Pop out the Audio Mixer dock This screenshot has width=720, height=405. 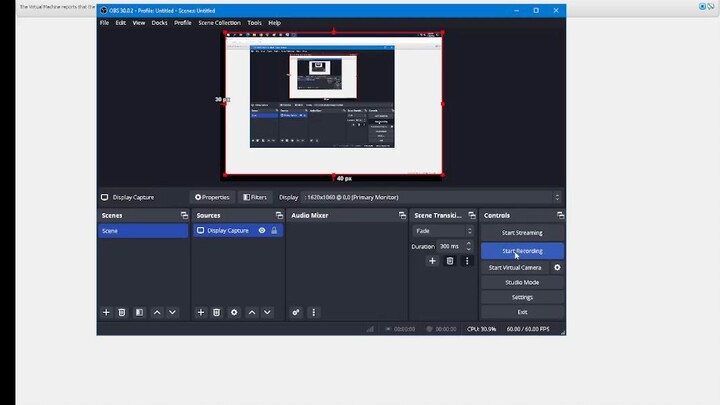[x=402, y=215]
